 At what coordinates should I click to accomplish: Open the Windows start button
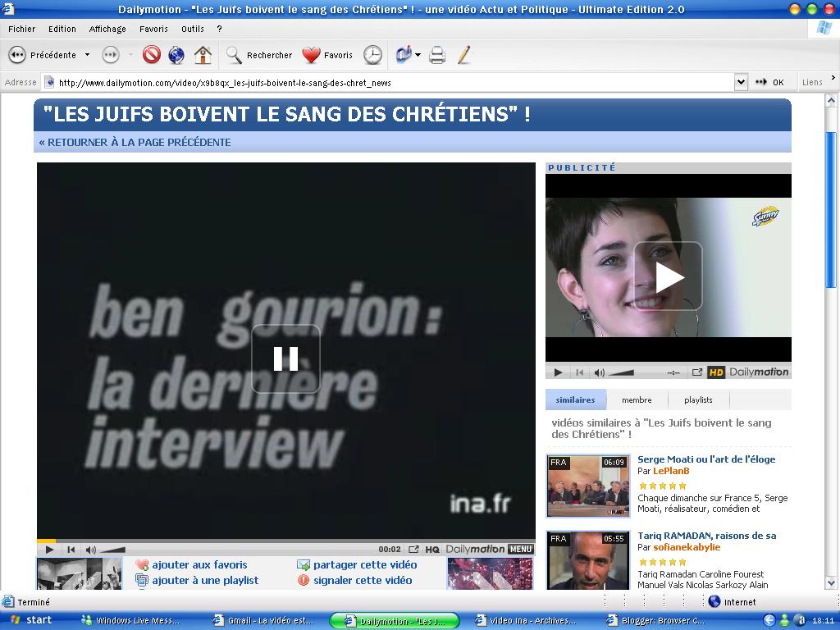click(31, 620)
